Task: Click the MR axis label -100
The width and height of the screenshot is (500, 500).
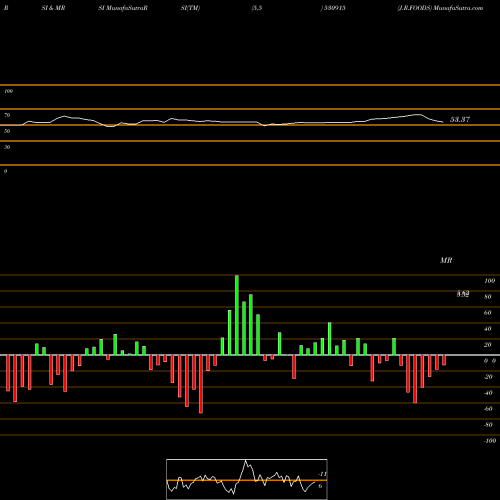Action: [490, 441]
